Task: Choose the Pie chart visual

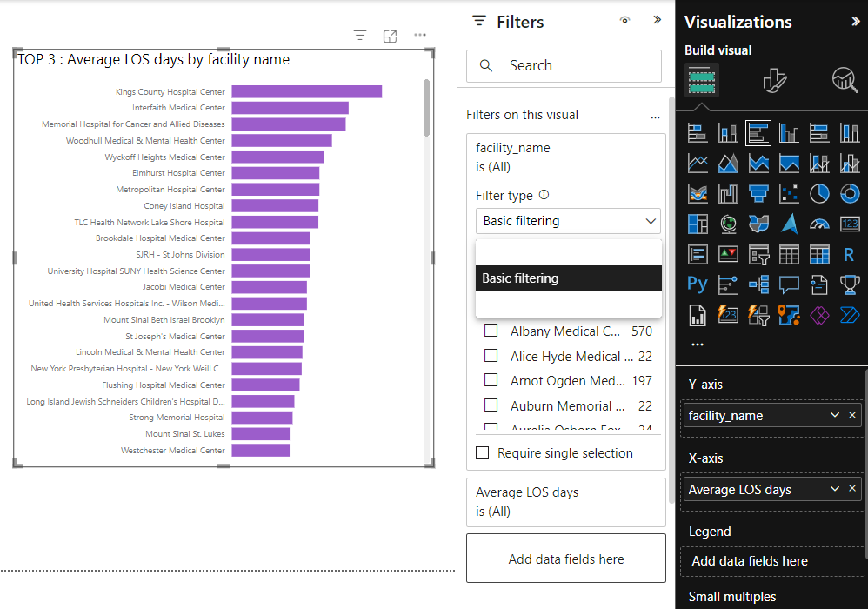Action: tap(819, 194)
